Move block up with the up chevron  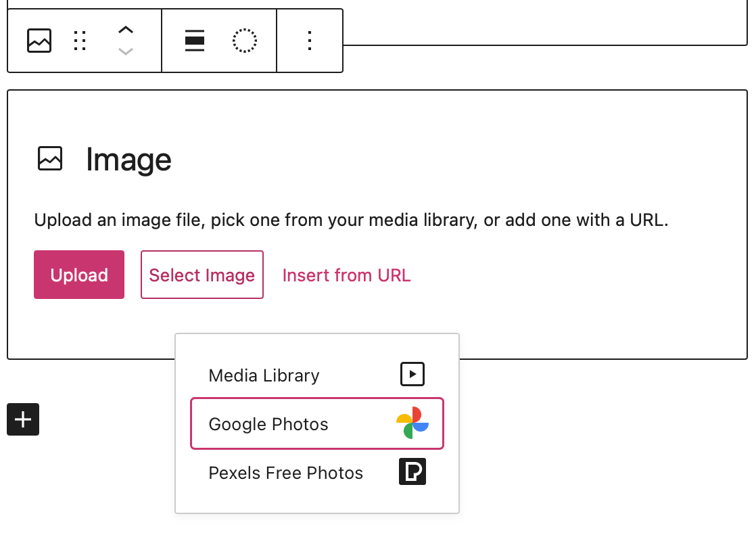pyautogui.click(x=125, y=30)
